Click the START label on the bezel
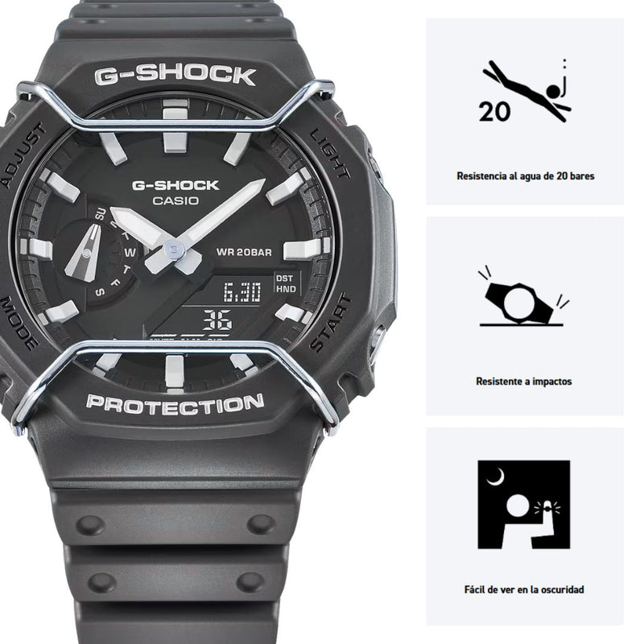 pos(330,323)
